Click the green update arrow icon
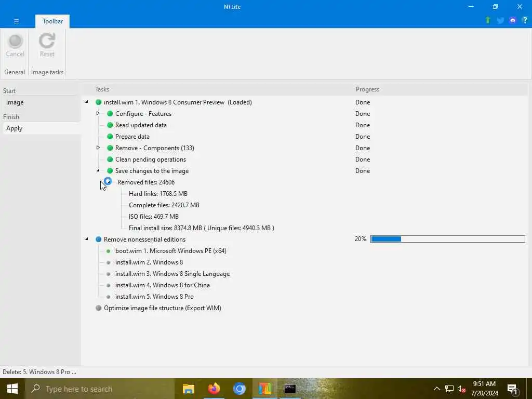Image resolution: width=532 pixels, height=399 pixels. 488,20
